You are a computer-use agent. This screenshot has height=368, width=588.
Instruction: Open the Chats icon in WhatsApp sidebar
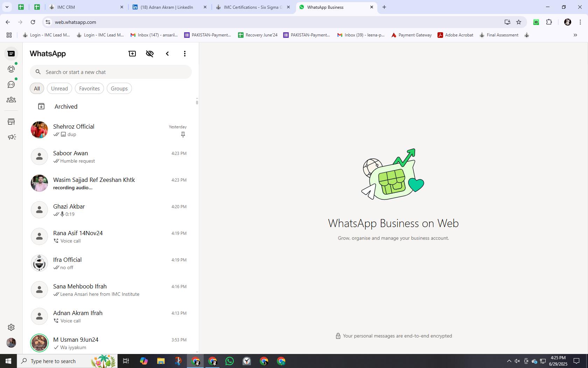11,54
